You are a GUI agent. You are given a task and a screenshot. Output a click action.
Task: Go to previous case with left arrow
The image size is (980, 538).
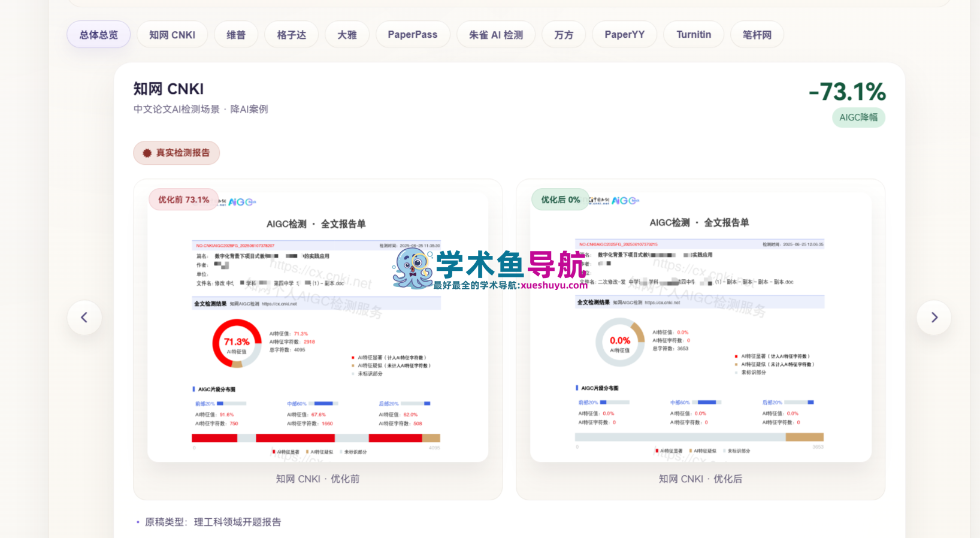tap(84, 318)
